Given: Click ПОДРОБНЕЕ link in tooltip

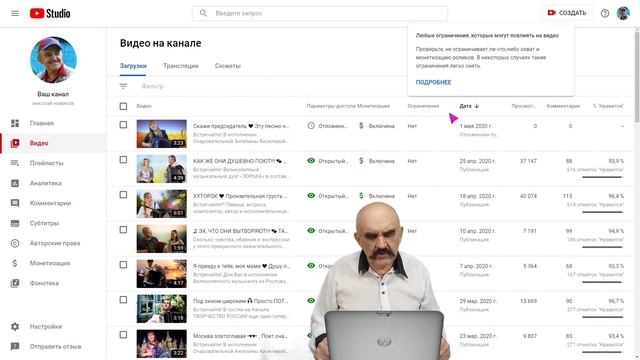Looking at the screenshot, I should 433,82.
